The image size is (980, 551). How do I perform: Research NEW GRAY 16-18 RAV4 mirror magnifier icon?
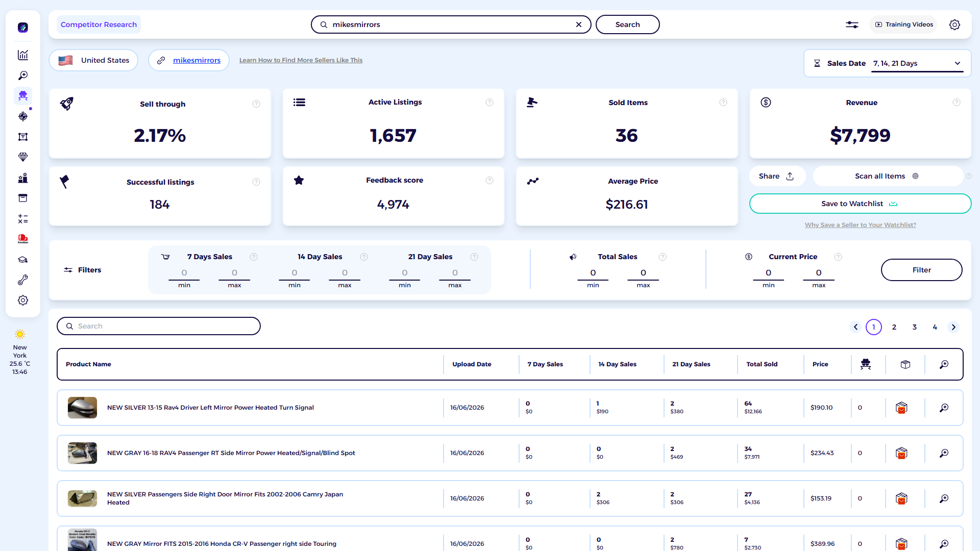944,453
